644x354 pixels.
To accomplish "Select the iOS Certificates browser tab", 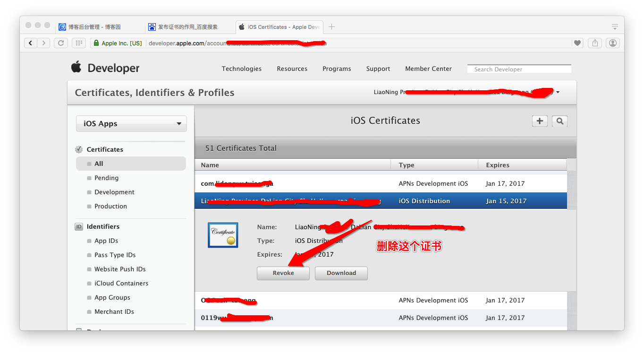I will [x=280, y=27].
